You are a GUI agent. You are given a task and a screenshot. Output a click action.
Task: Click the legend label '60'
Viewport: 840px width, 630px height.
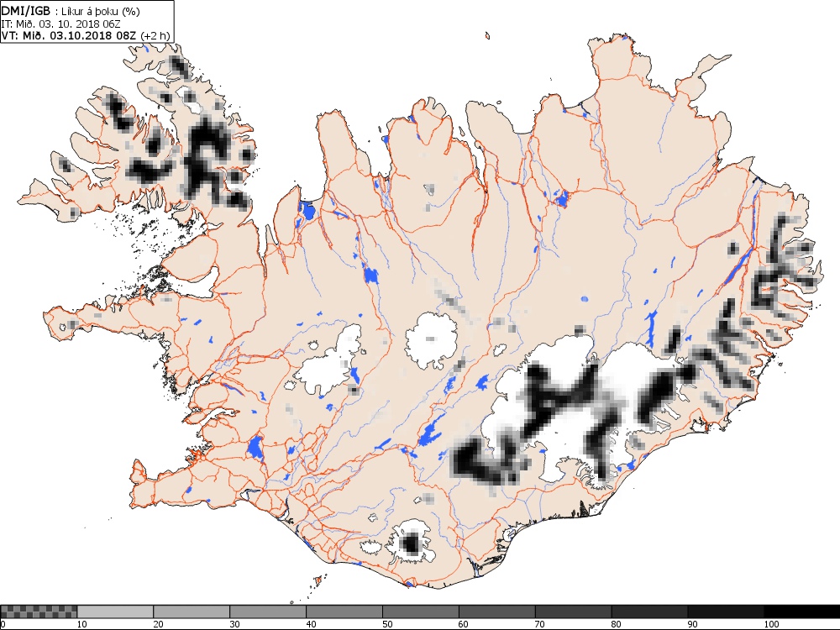pyautogui.click(x=464, y=624)
